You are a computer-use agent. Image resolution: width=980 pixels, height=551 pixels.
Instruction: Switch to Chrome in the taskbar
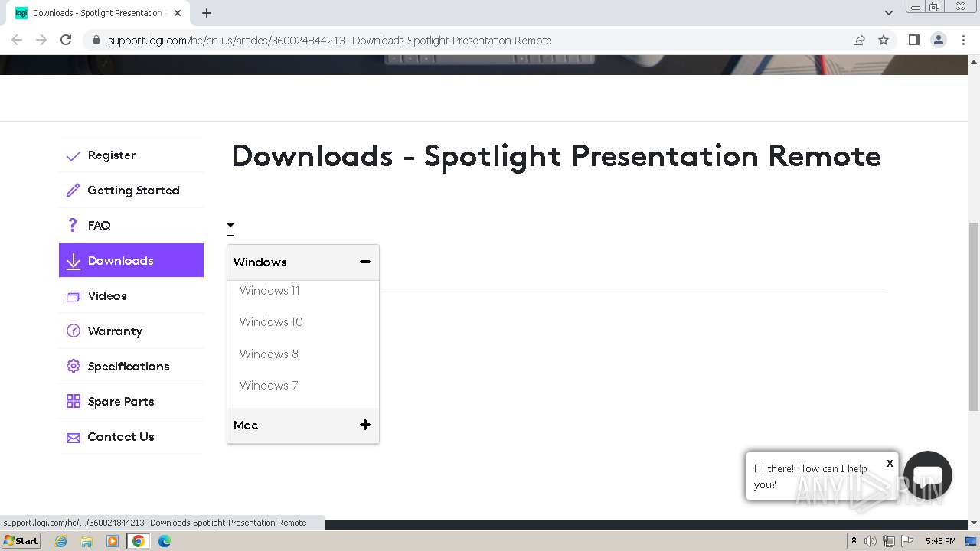coord(139,541)
